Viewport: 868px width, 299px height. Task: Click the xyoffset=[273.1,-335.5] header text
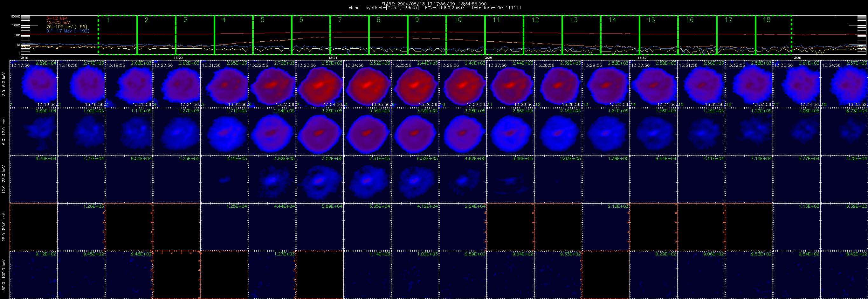pyautogui.click(x=392, y=8)
